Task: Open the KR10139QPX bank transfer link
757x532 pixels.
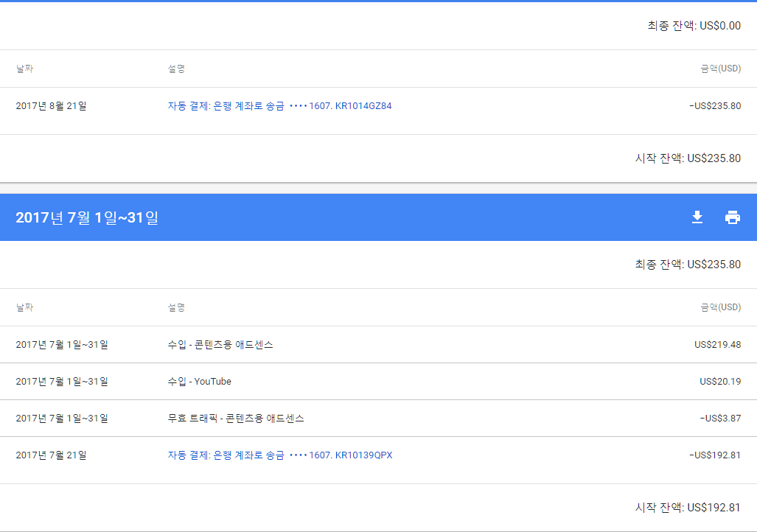Action: coord(279,455)
